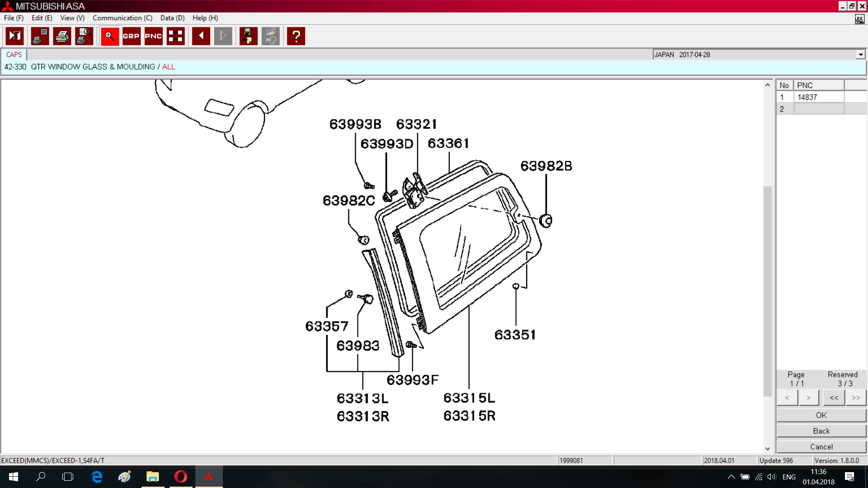Click the double right arrow reserved button

(855, 398)
